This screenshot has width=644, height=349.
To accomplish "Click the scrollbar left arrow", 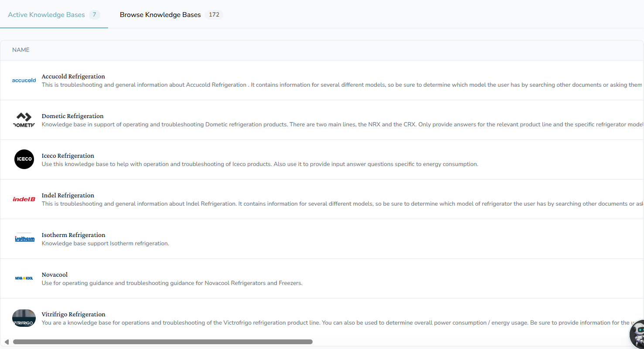I will [6, 342].
